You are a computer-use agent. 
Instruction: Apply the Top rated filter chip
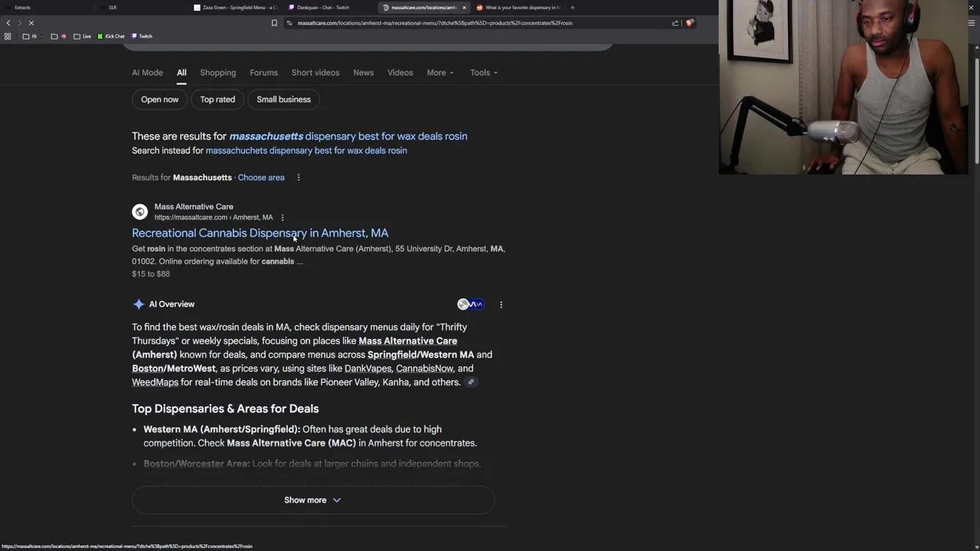tap(217, 99)
